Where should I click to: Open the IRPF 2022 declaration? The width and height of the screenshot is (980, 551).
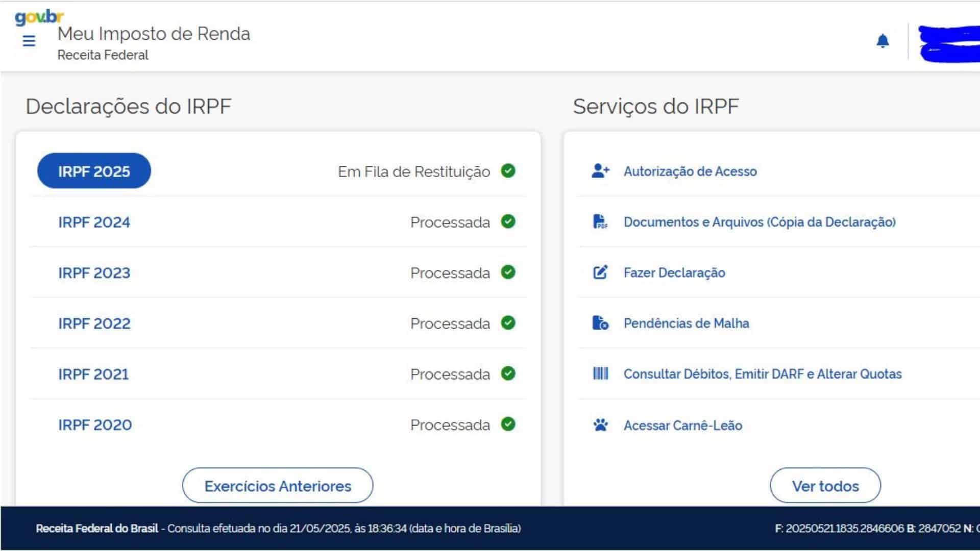click(x=94, y=323)
